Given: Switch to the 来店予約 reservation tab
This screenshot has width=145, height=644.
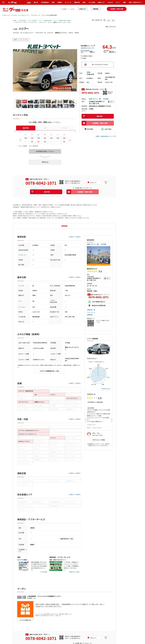Looking at the screenshot, I should (x=26, y=128).
